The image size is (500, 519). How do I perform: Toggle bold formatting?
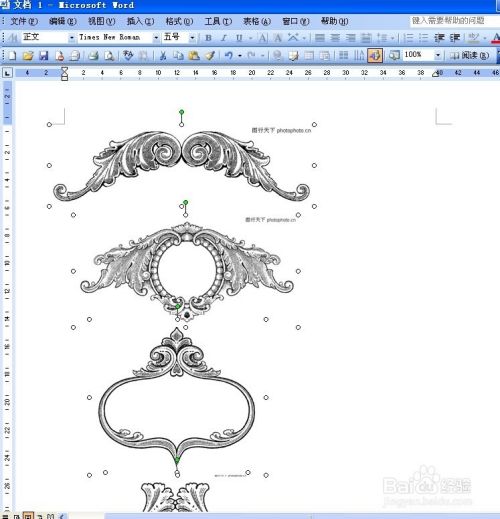[x=208, y=38]
